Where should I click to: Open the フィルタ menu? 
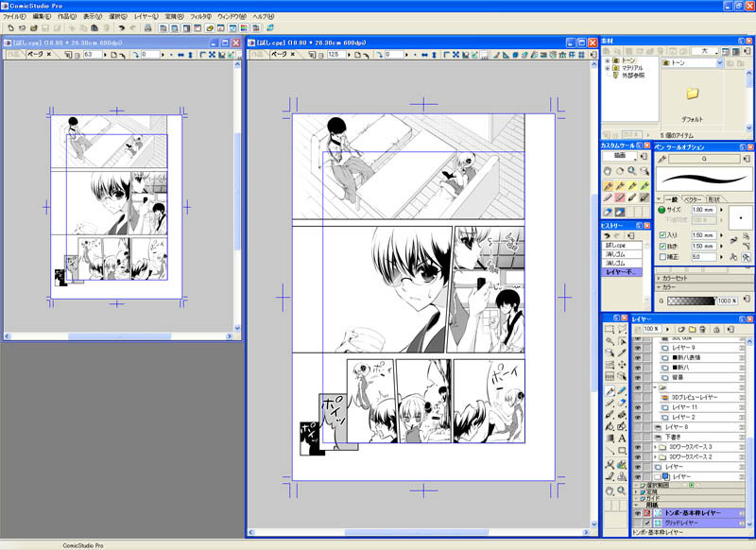(200, 16)
